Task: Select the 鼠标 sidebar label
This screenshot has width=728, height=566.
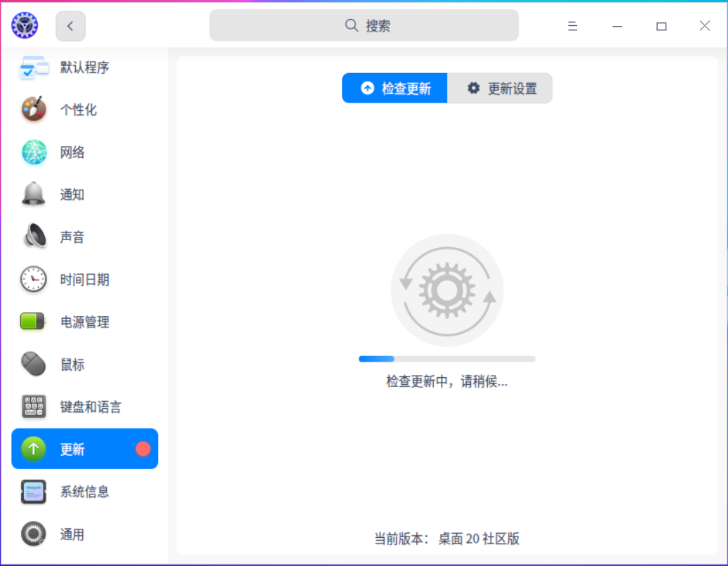Action: click(72, 364)
